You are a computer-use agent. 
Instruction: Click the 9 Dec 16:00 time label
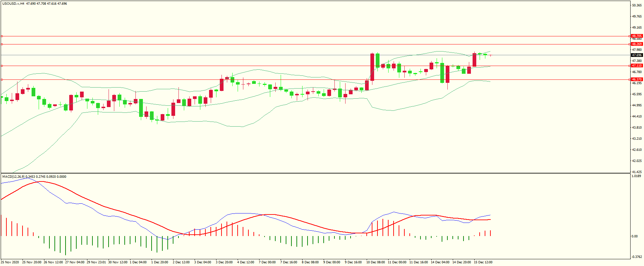coord(353,262)
